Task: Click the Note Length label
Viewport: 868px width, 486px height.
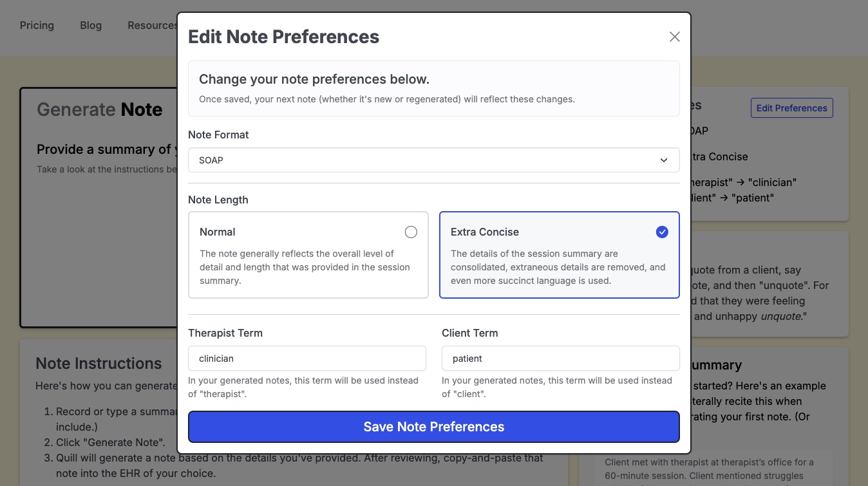Action: tap(218, 200)
